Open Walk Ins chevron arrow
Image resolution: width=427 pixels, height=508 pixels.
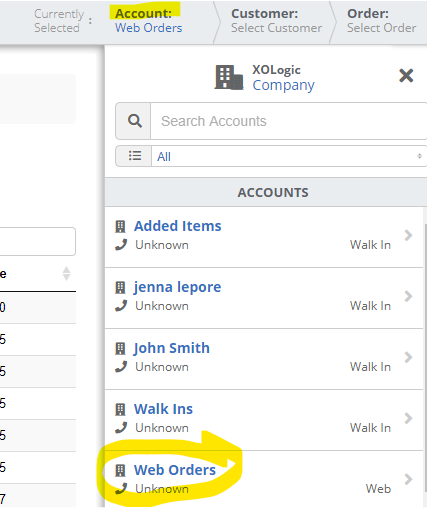tap(408, 418)
